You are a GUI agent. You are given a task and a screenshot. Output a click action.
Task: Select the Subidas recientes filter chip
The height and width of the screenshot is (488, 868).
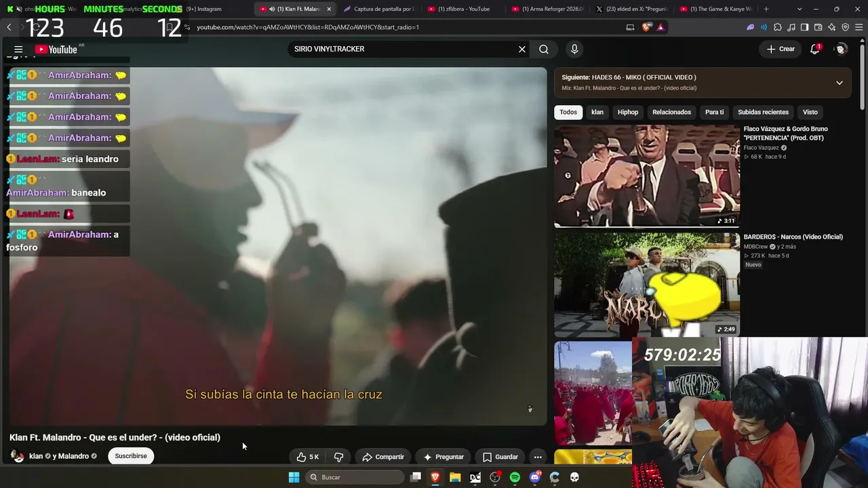click(763, 112)
